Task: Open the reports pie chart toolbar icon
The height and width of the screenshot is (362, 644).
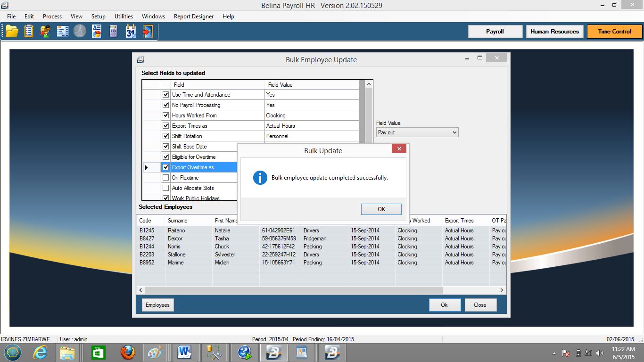Action: point(97,31)
